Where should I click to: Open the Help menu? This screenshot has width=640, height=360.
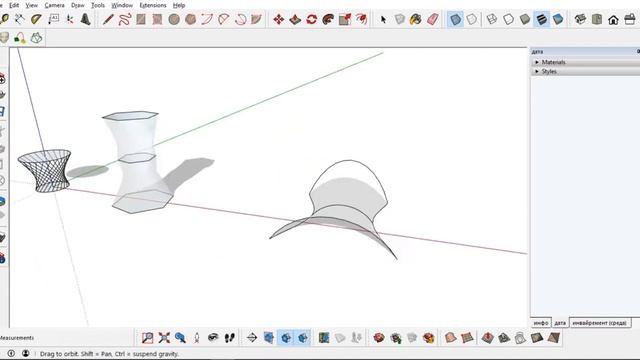pyautogui.click(x=179, y=5)
